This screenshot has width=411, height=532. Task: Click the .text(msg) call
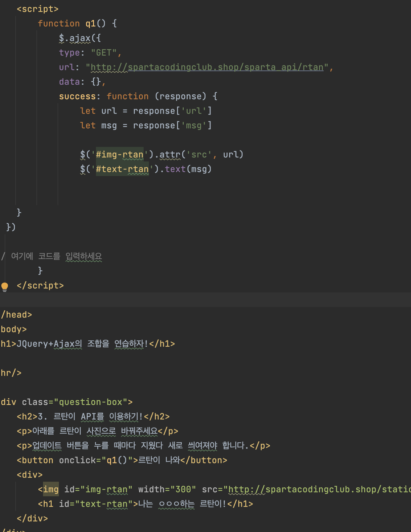(x=186, y=169)
